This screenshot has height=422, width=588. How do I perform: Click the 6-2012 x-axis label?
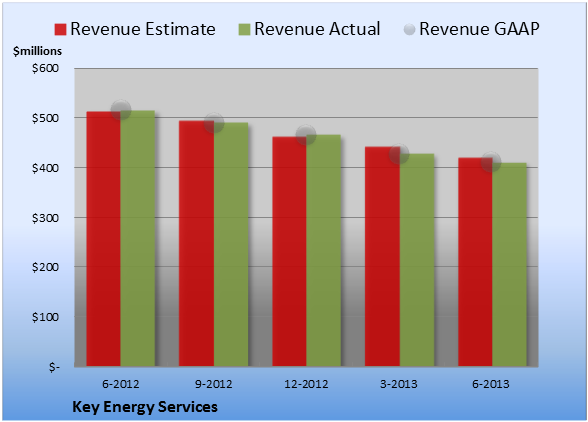(121, 384)
